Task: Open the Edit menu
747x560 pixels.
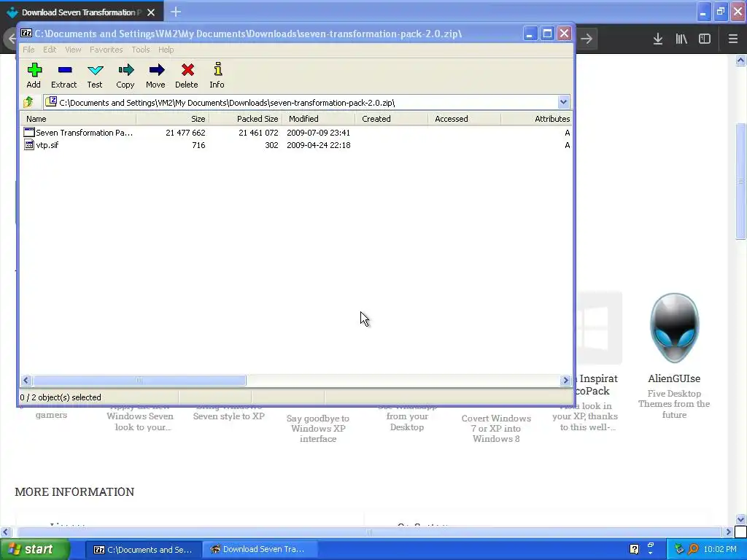Action: click(x=50, y=50)
